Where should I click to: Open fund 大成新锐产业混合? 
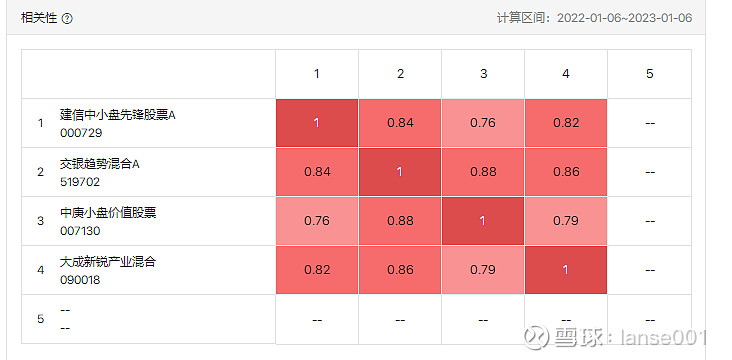[x=108, y=262]
